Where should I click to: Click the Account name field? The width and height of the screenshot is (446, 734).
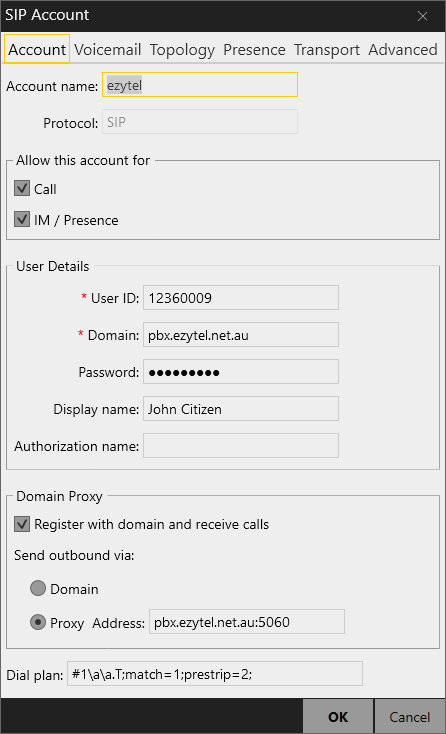click(200, 85)
